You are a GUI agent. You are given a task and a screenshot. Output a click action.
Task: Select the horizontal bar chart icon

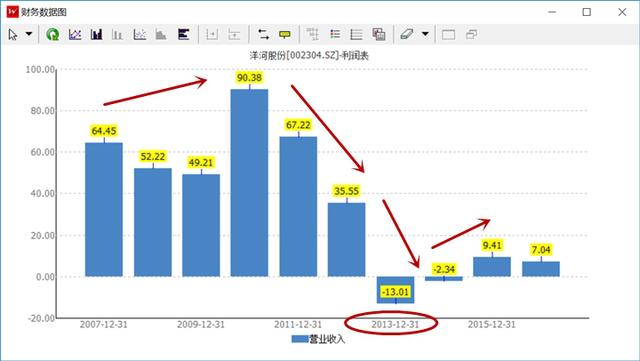pyautogui.click(x=184, y=35)
